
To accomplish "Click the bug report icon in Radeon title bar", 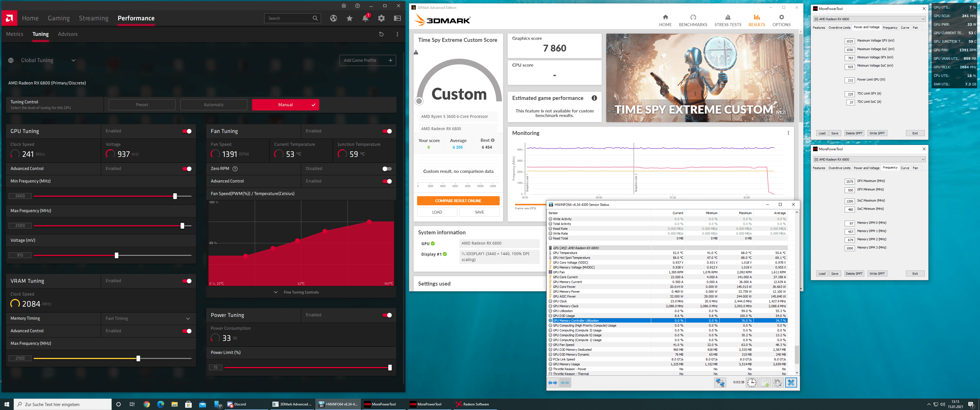I will (344, 6).
